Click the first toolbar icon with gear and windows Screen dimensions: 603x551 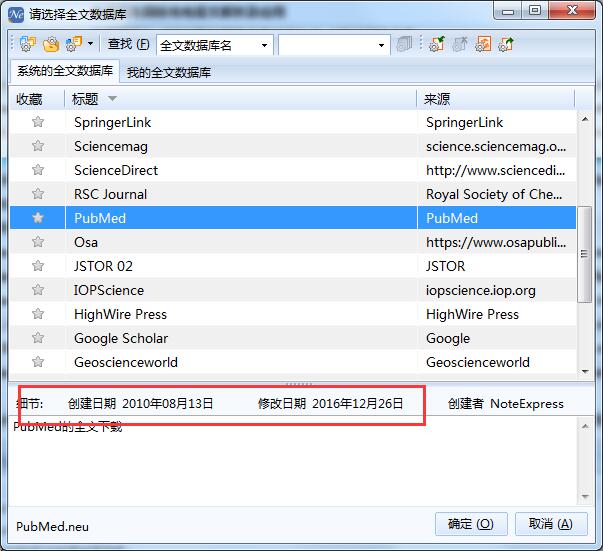tap(27, 44)
